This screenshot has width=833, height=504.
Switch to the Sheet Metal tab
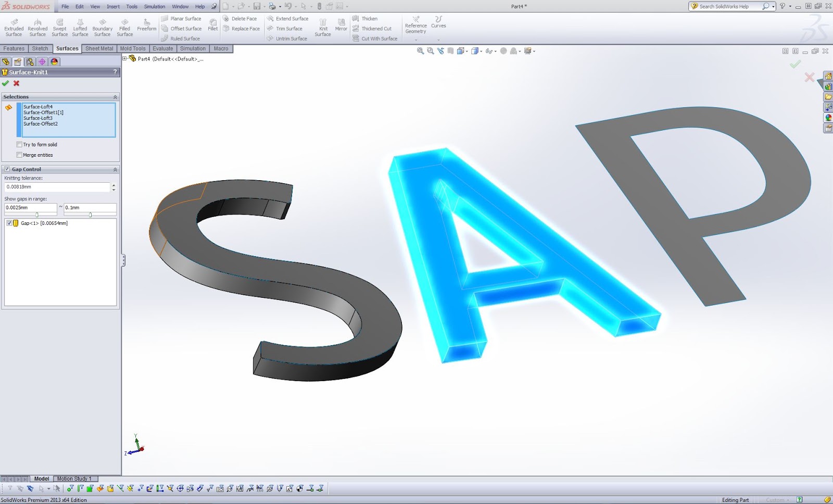(x=99, y=48)
